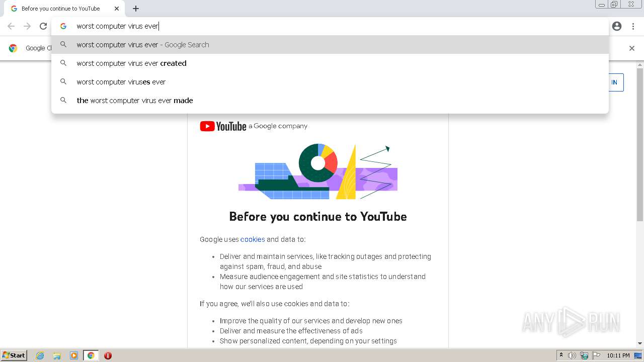Image resolution: width=644 pixels, height=362 pixels.
Task: Select 'worst computer virus ever - Google Search' suggestion
Action: click(x=330, y=45)
